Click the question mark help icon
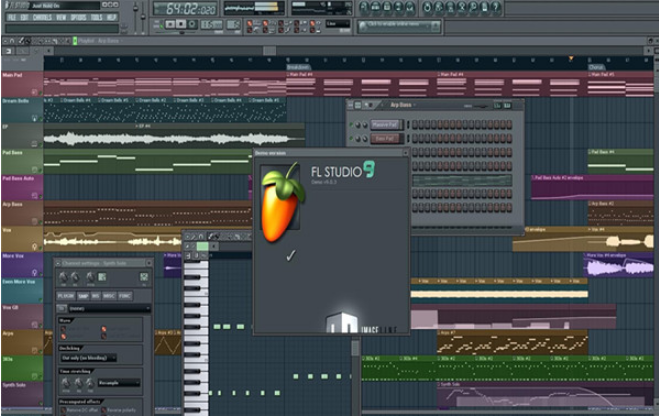This screenshot has height=416, width=659. click(496, 7)
